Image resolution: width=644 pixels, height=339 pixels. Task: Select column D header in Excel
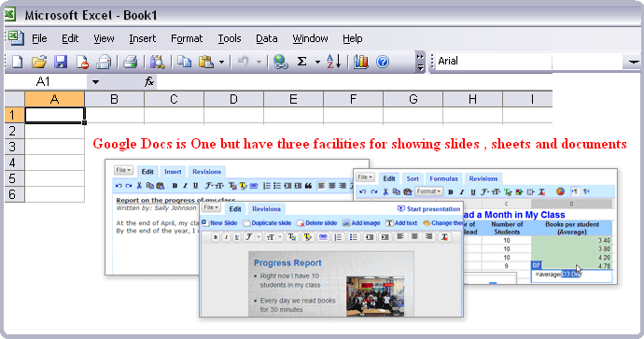pos(233,99)
